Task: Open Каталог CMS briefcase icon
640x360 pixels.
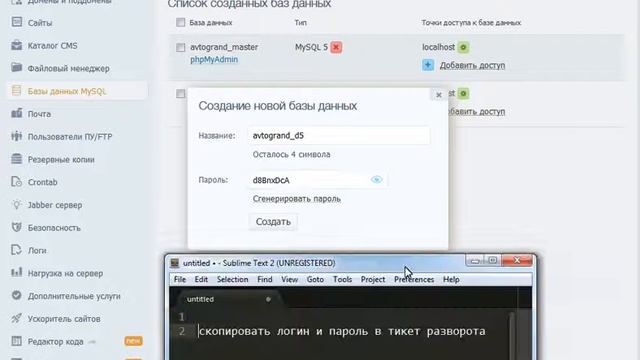Action: (17, 45)
